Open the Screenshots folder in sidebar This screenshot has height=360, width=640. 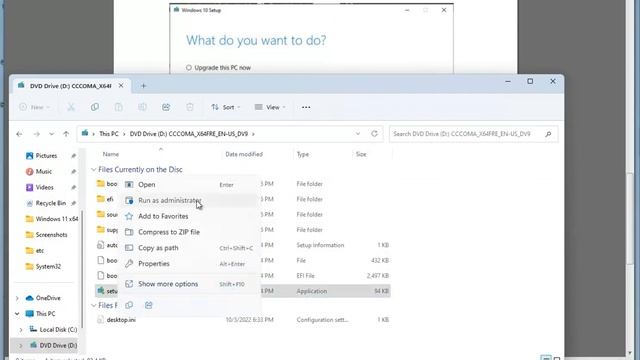[47, 235]
